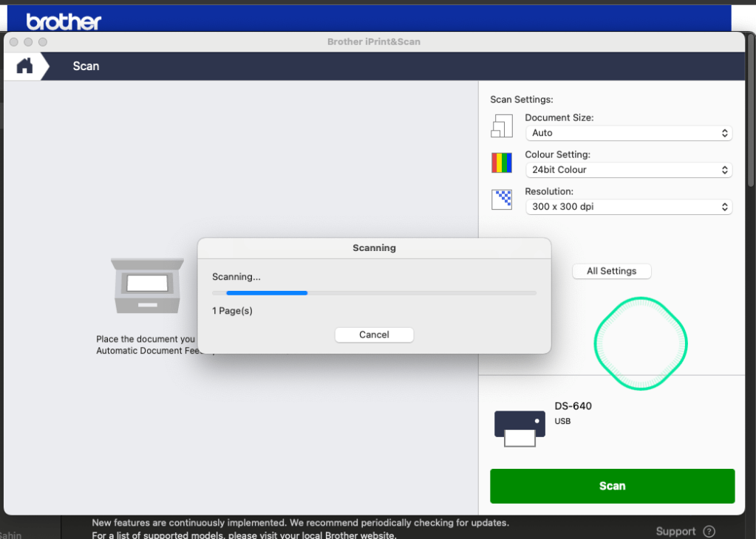Click the DS-640 device name text
The height and width of the screenshot is (539, 756).
[x=573, y=406]
